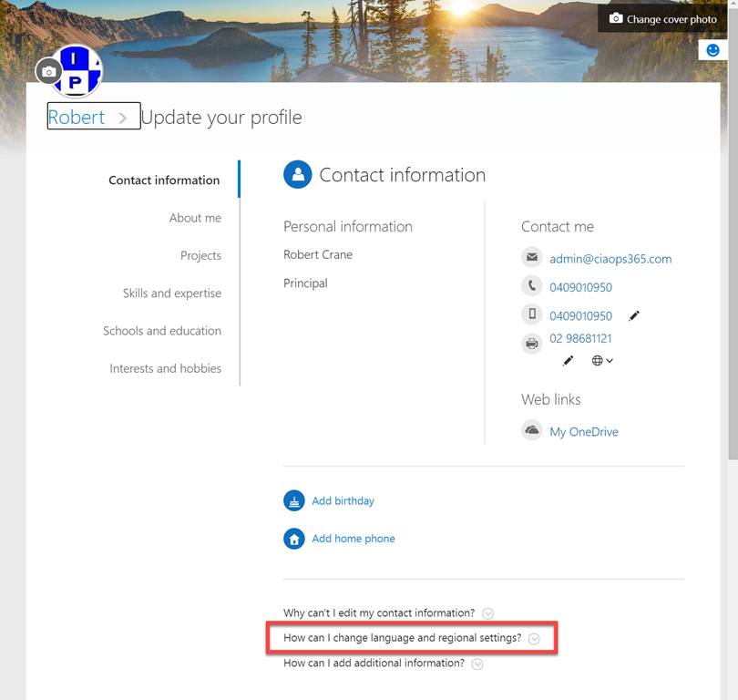Select the Projects section
This screenshot has height=700, width=738.
click(200, 255)
